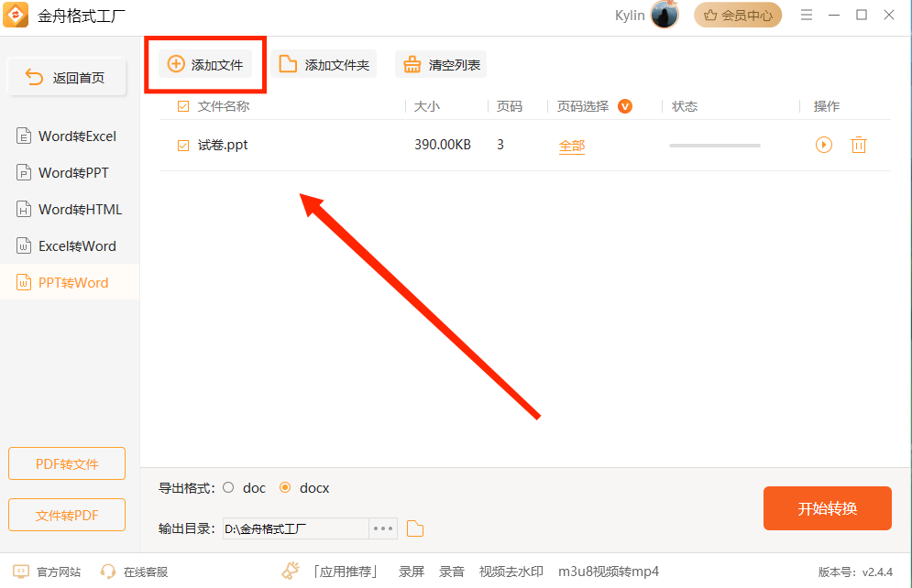Click the 全部 page selection link
The height and width of the screenshot is (588, 912).
(x=572, y=146)
